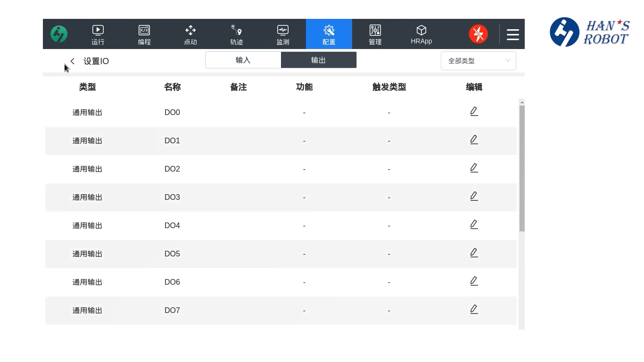Click 通用输出 in the DO0 row
Viewport: 644px width, 362px height.
pos(87,113)
